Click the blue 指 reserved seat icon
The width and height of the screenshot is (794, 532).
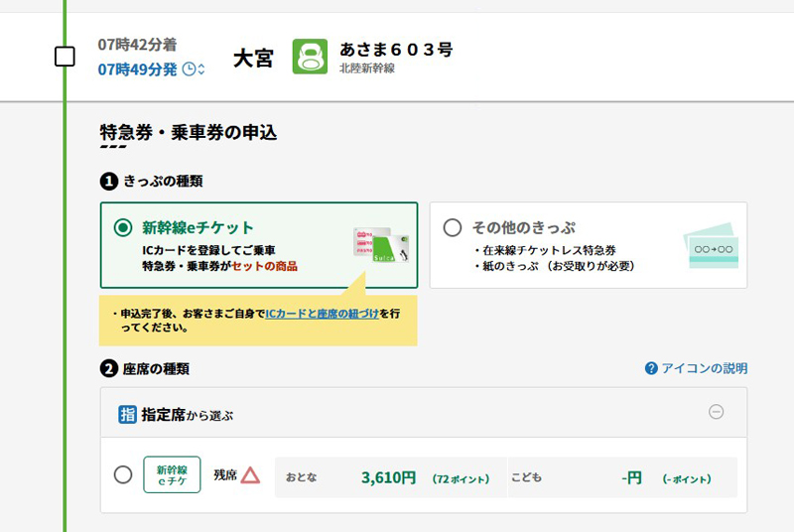[x=127, y=414]
